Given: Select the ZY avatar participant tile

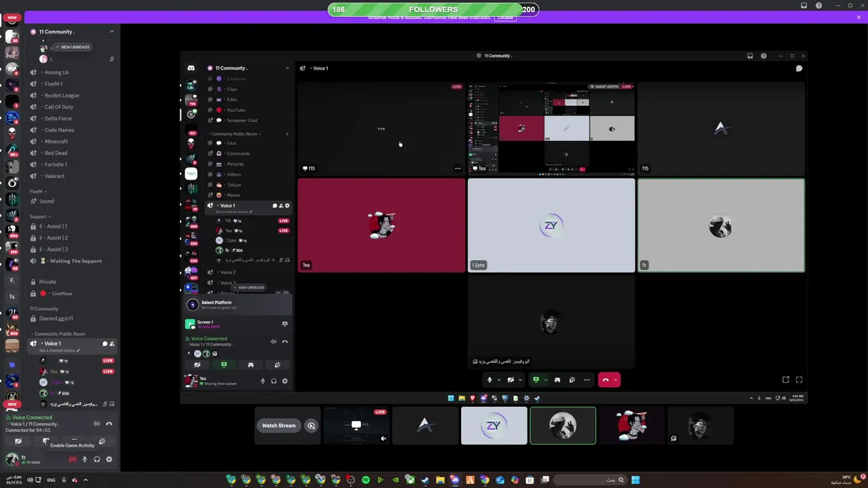Looking at the screenshot, I should tap(494, 426).
